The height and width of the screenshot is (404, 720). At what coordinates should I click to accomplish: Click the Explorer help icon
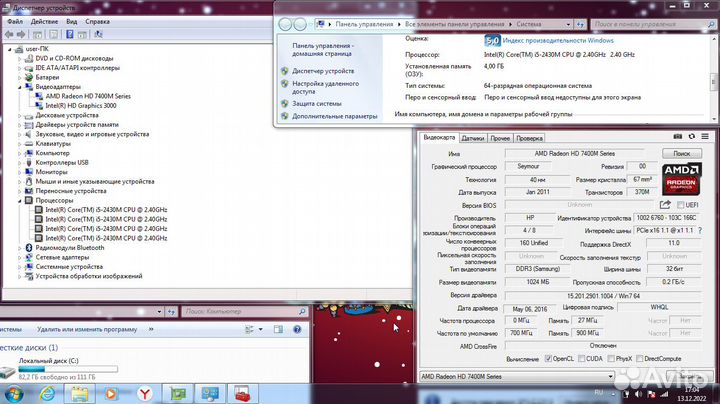coord(297,329)
